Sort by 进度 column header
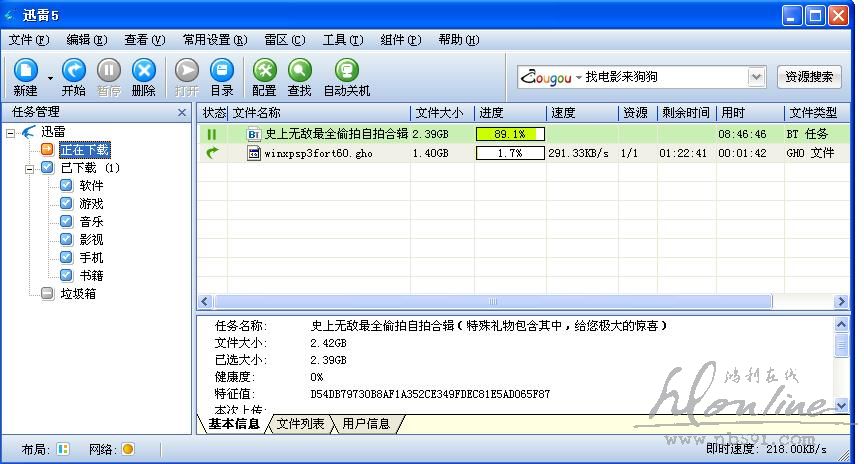Image resolution: width=864 pixels, height=464 pixels. point(510,113)
